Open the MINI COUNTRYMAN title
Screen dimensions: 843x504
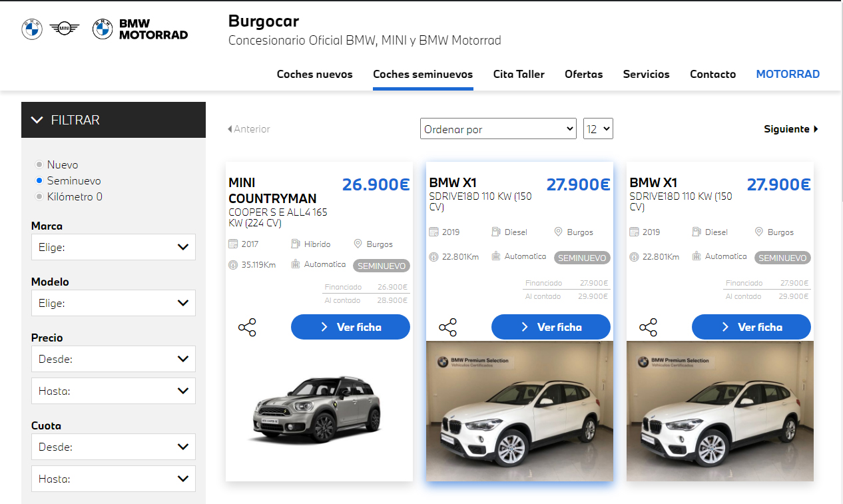(x=272, y=190)
